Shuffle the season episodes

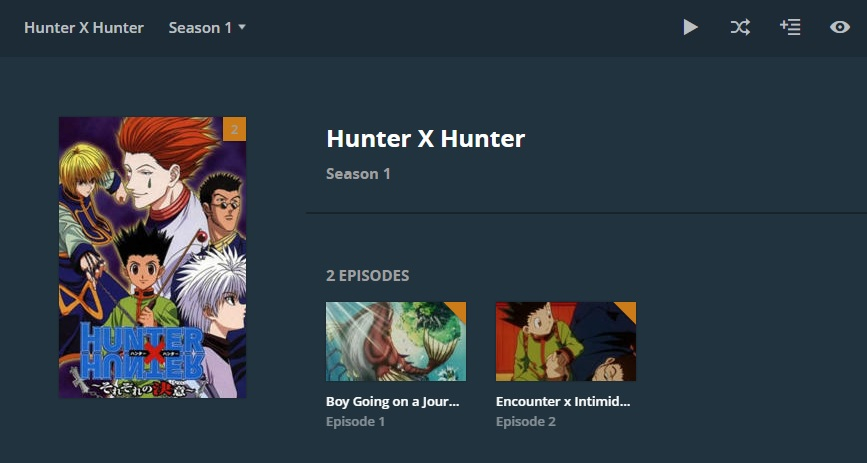[x=740, y=27]
